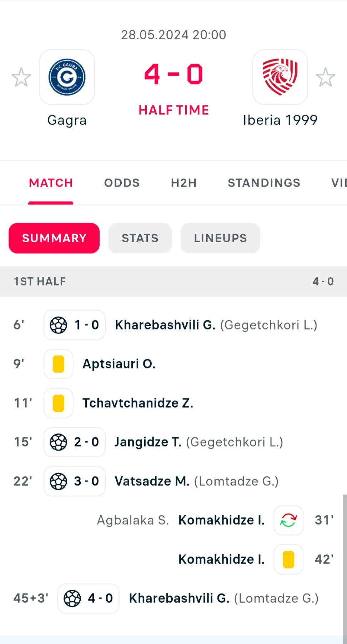Show the STATS section
Viewport: 347px width, 644px height.
[140, 238]
